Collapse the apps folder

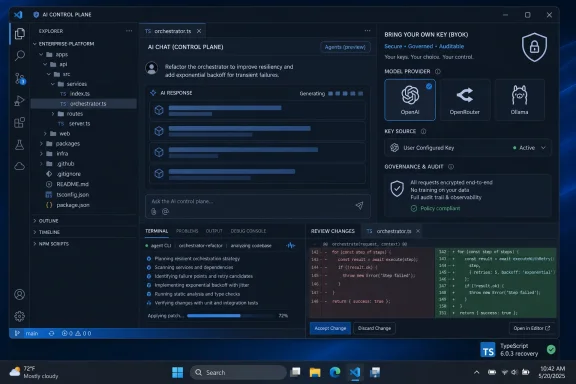(x=41, y=54)
